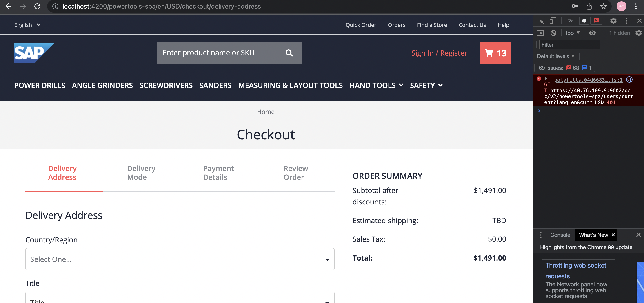Open the Title dropdown field

pos(180,297)
